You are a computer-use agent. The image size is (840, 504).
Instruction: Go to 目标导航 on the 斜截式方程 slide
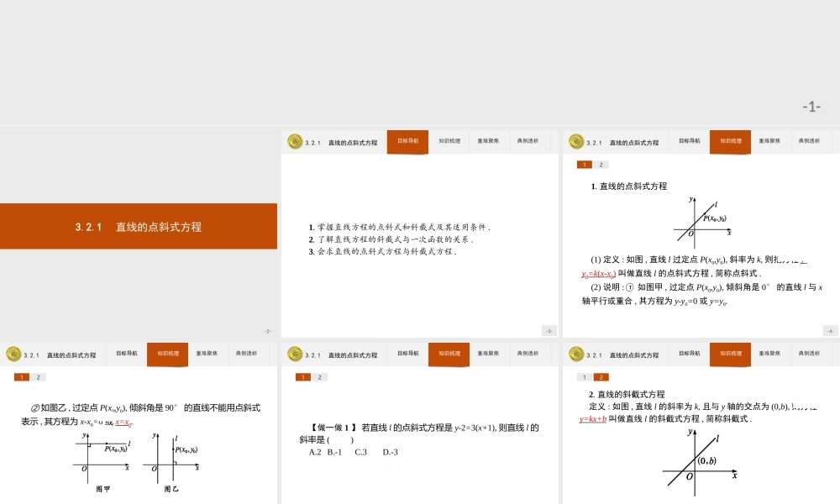coord(690,354)
